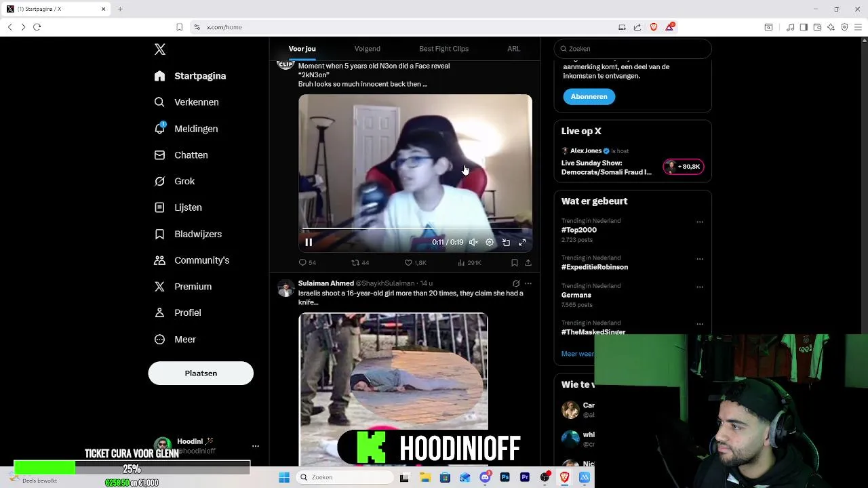Open Premium in the sidebar
Viewport: 868px width, 488px height.
183,287
